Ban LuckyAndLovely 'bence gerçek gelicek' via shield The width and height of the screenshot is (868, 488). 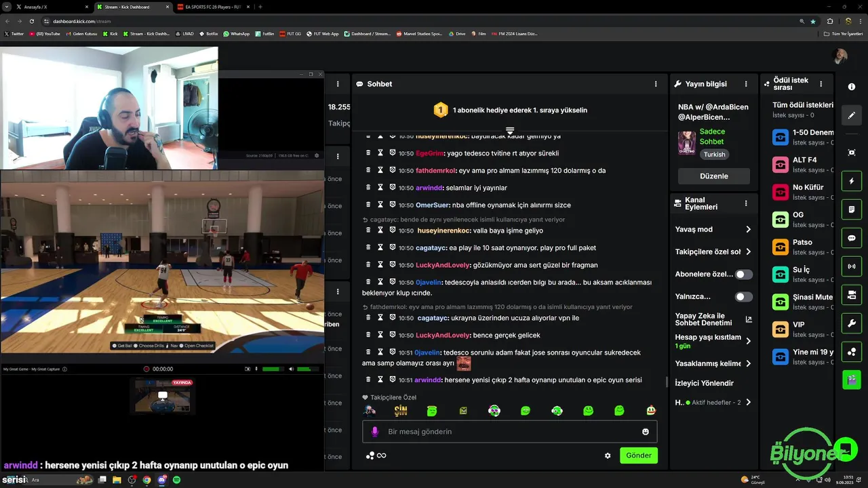click(393, 335)
